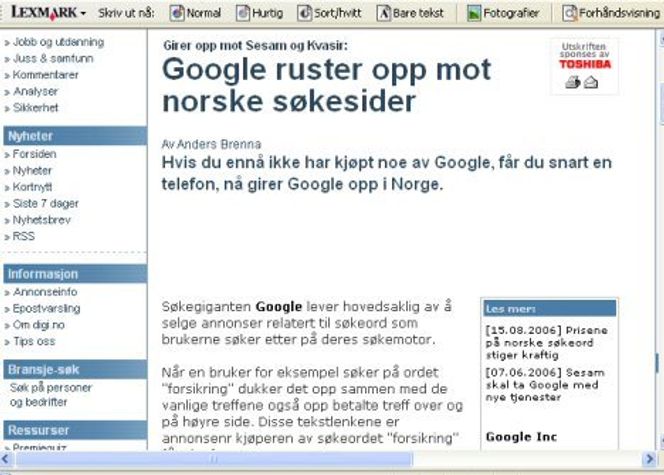Screen dimensions: 664x475
Task: Click the Bransje-søk section header
Action: coord(75,370)
